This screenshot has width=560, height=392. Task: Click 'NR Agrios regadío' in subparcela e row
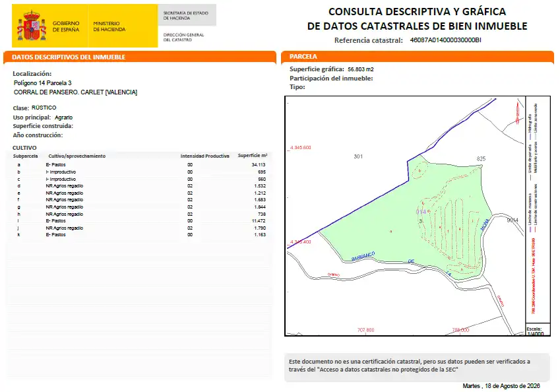point(64,193)
